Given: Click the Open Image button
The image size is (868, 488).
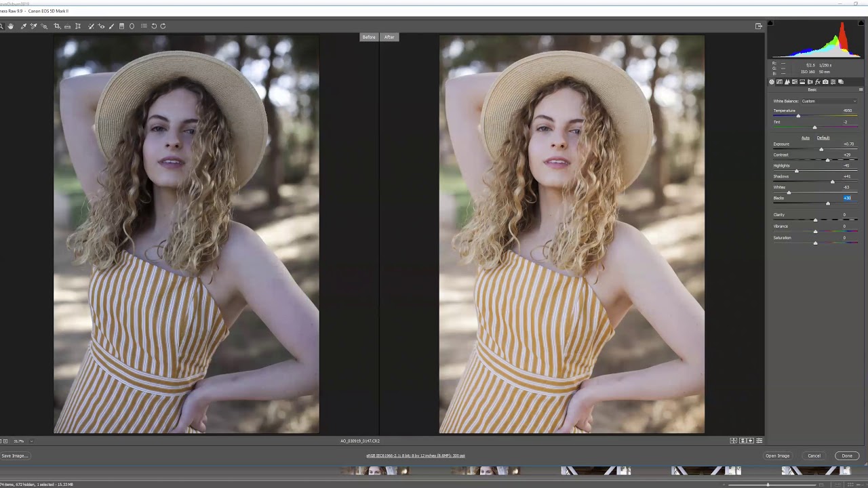Looking at the screenshot, I should coord(778,455).
